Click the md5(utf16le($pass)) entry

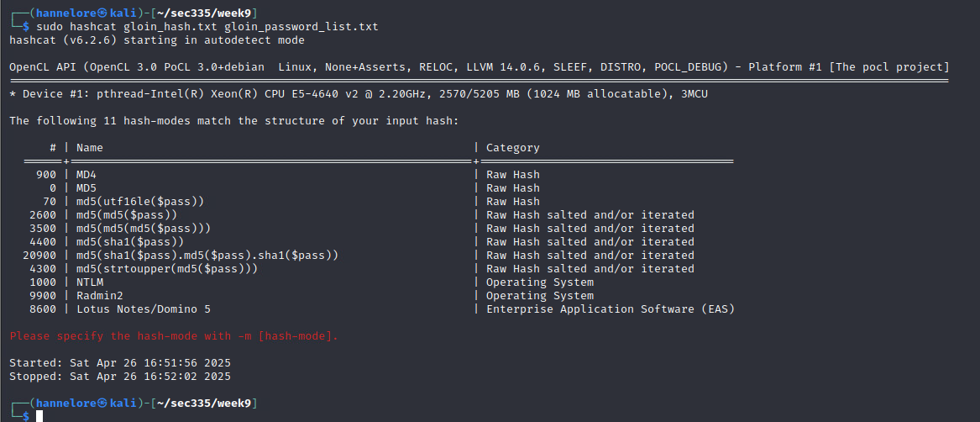tap(140, 202)
